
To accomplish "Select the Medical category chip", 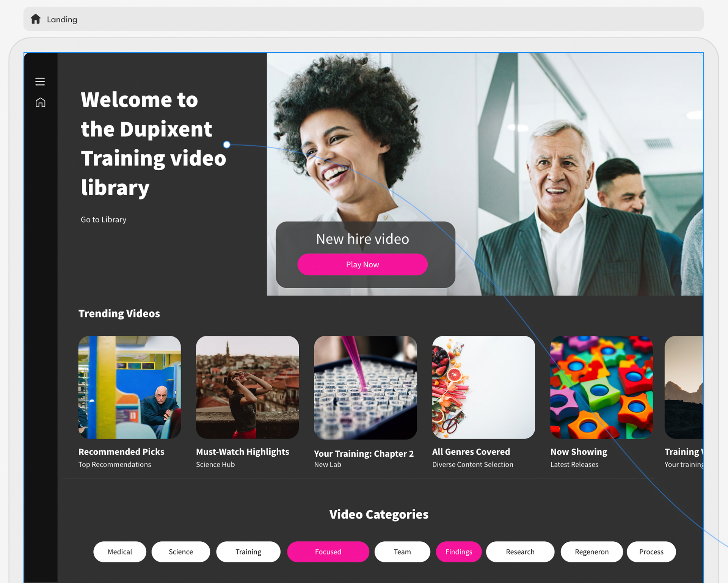I will 120,552.
